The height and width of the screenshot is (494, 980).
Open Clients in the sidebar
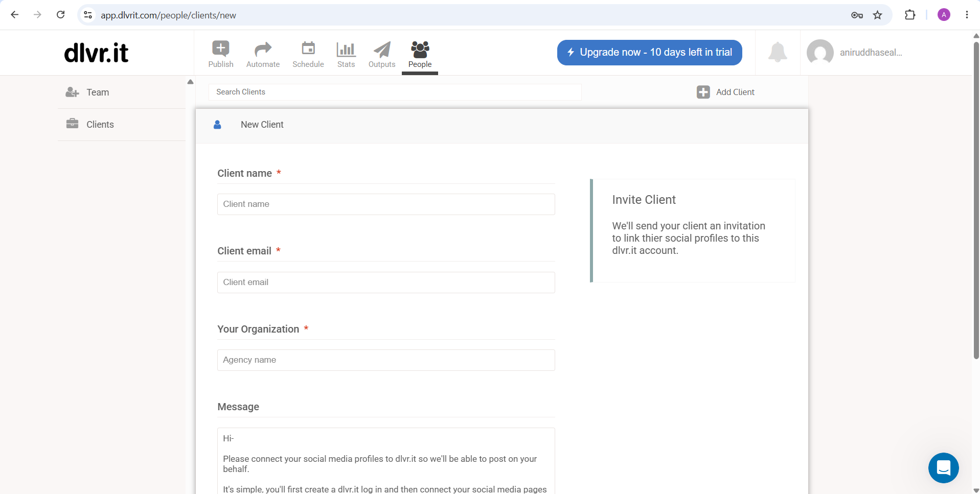click(122, 125)
